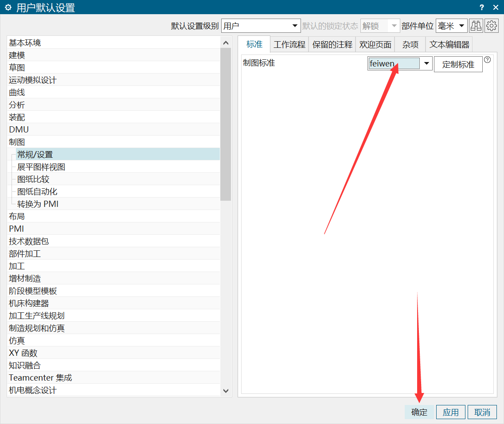Open the 文本编辑器 tab
The image size is (504, 424).
click(449, 45)
